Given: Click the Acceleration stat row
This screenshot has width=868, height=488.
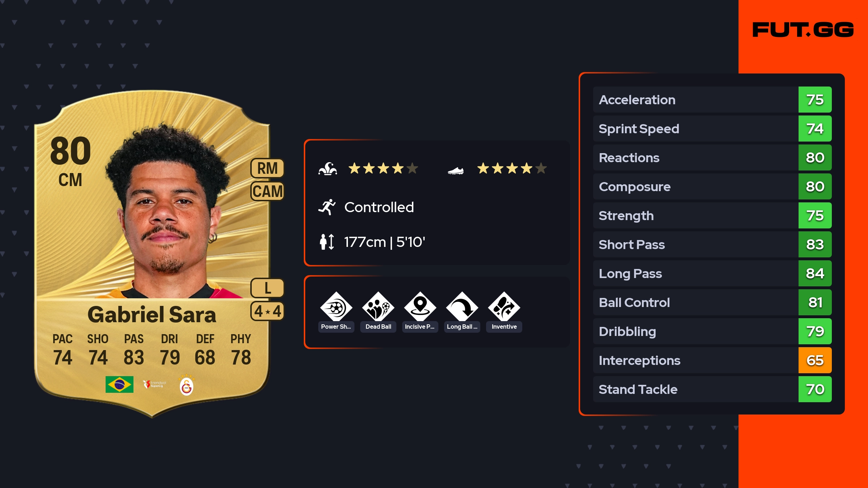Looking at the screenshot, I should (x=712, y=100).
